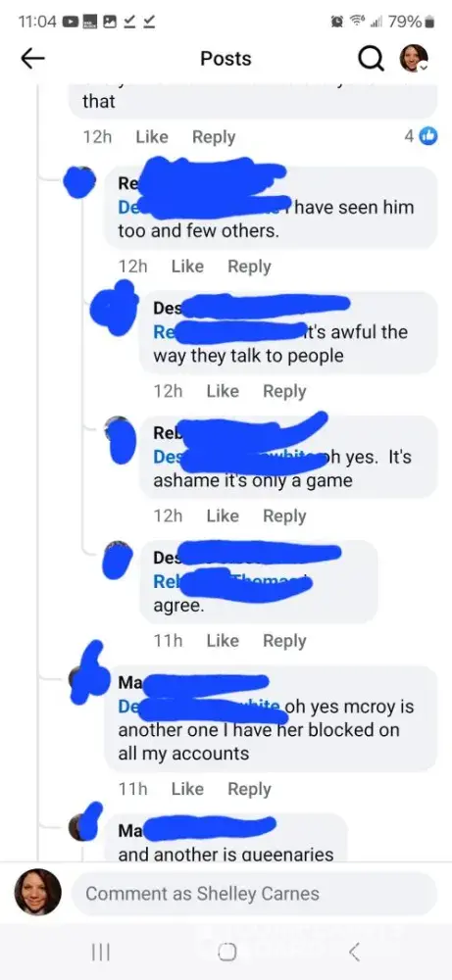
Task: Tap the Android back navigation chevron
Action: [354, 952]
